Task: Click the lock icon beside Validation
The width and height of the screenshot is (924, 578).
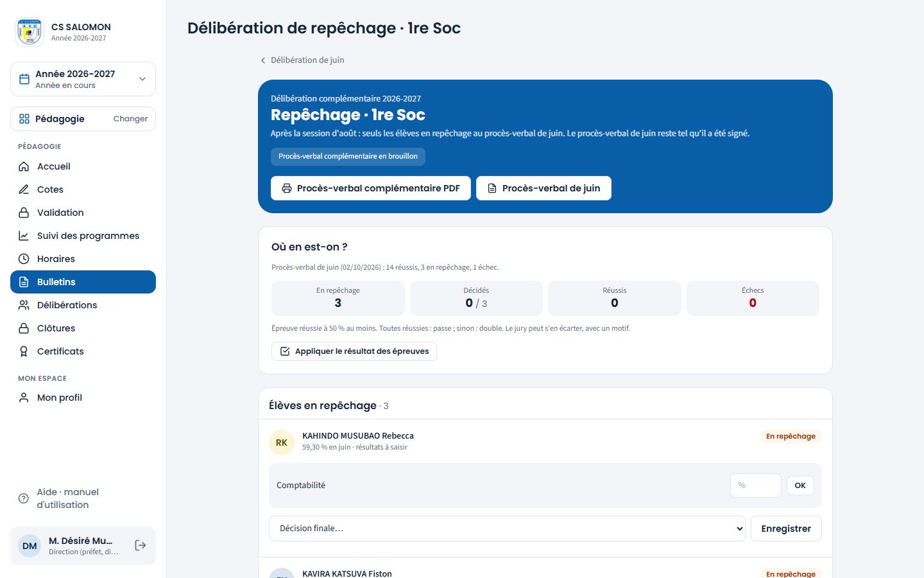Action: [24, 213]
